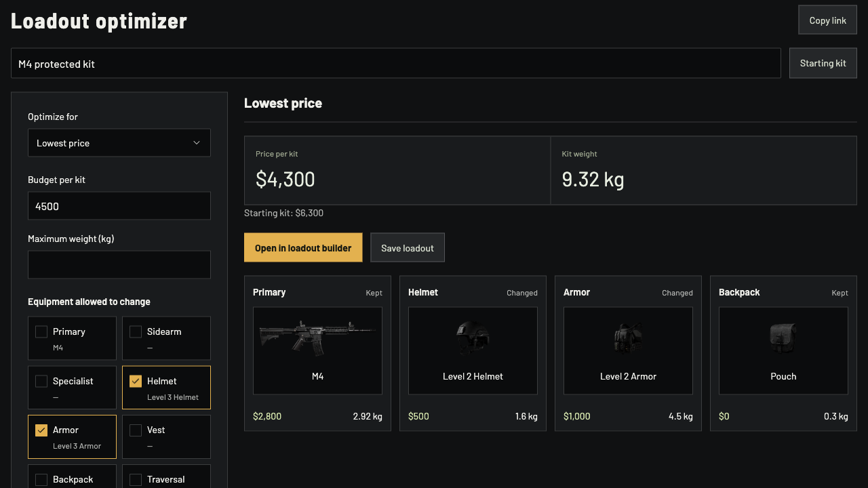Screen dimensions: 868x488
Task: Check the Sidearm equipment checkbox
Action: click(136, 332)
